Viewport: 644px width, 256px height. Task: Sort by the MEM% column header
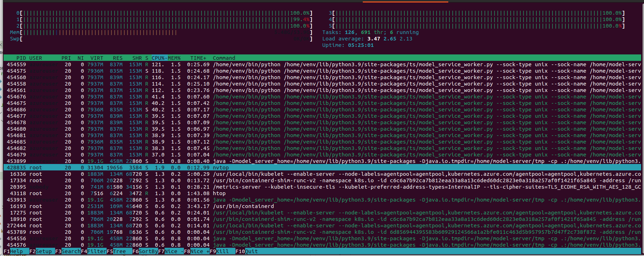(174, 58)
